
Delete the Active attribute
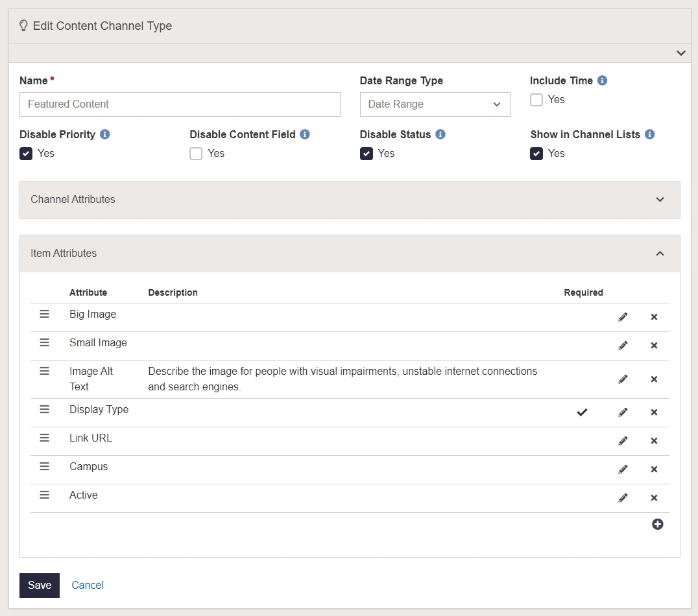(654, 497)
